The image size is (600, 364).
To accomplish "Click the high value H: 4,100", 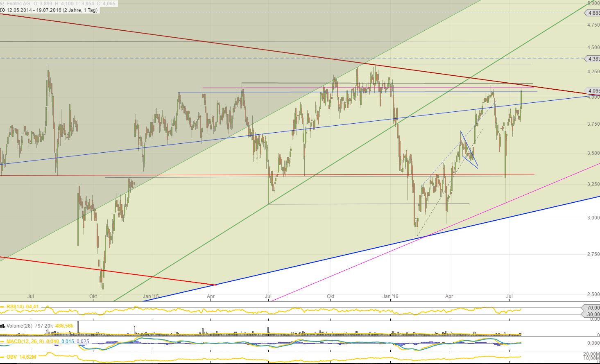I will click(64, 3).
